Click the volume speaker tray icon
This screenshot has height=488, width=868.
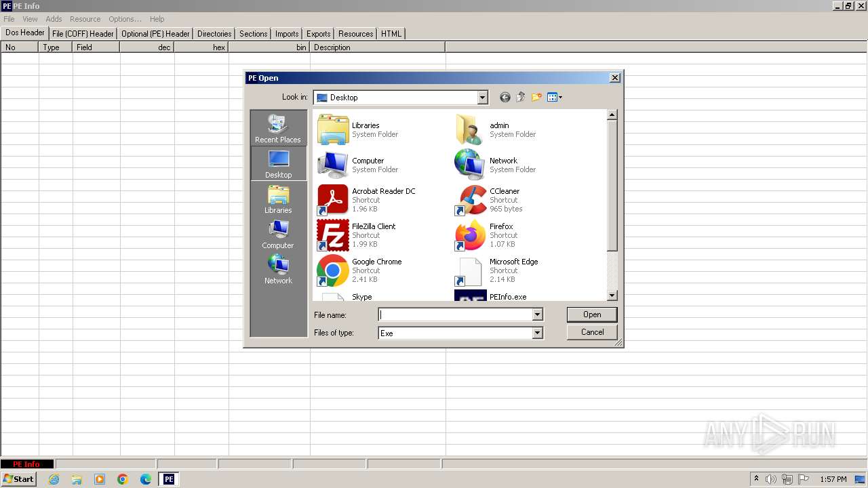pyautogui.click(x=771, y=479)
